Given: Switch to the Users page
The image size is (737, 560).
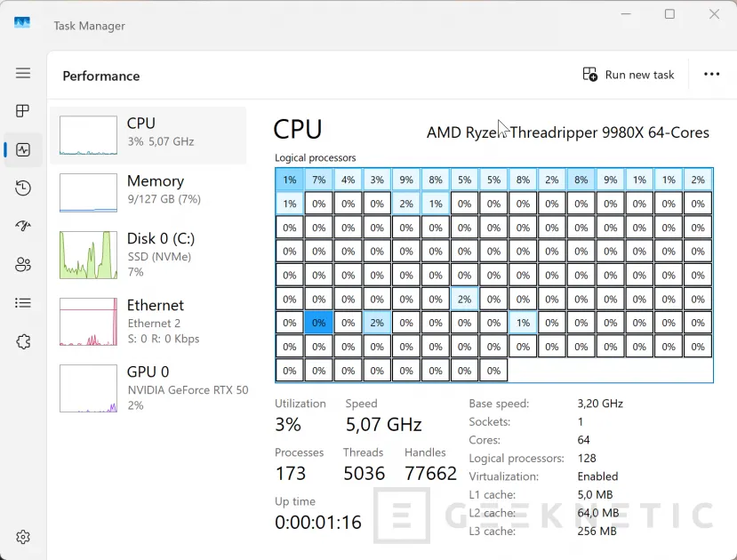Looking at the screenshot, I should point(22,265).
